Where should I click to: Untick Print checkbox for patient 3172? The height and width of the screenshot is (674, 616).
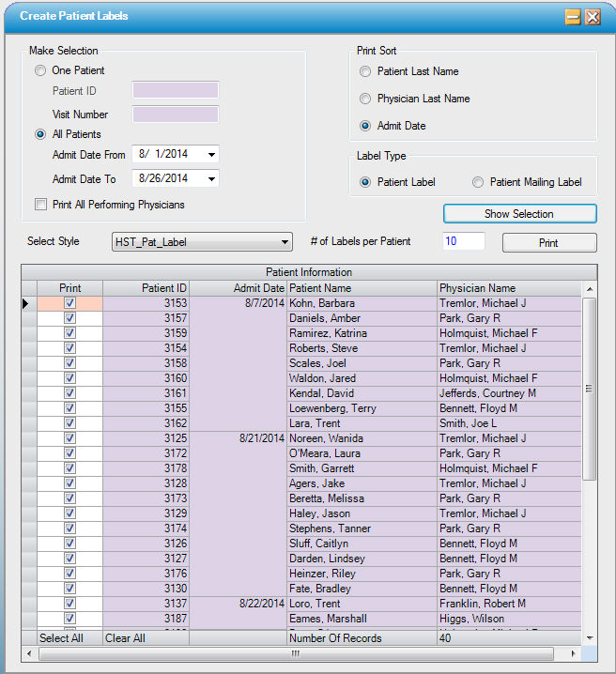coord(69,453)
